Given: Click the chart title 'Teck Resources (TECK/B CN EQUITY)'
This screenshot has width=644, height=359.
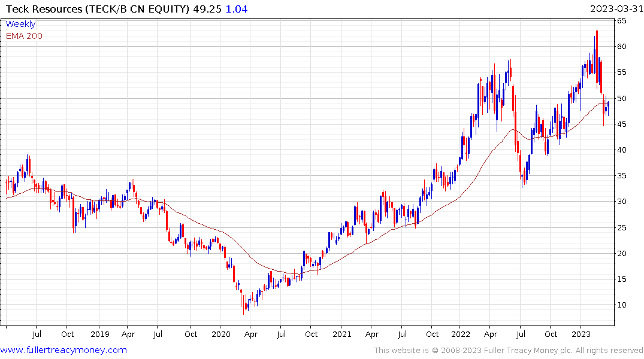Looking at the screenshot, I should pos(97,9).
